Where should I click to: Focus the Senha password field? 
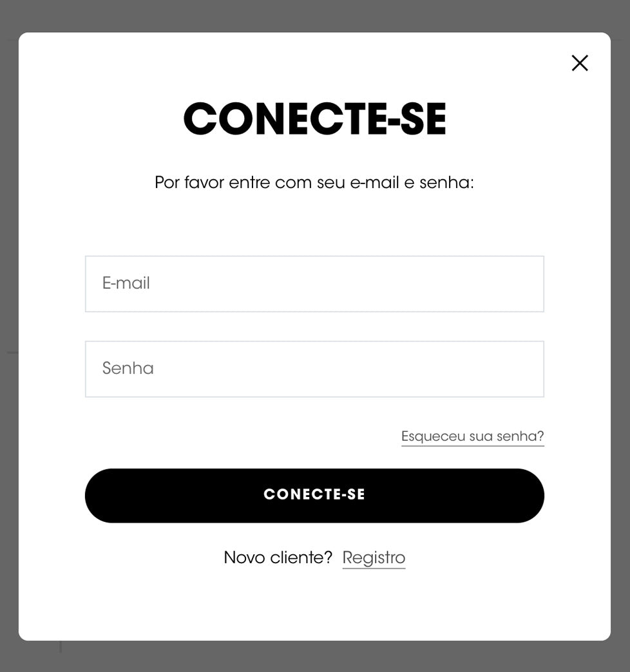point(314,369)
